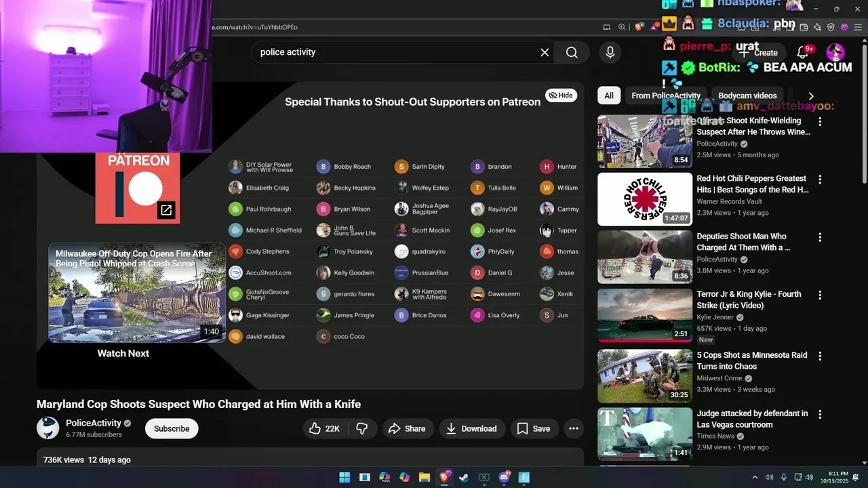Open File Explorer from the taskbar
Image resolution: width=868 pixels, height=488 pixels.
425,477
